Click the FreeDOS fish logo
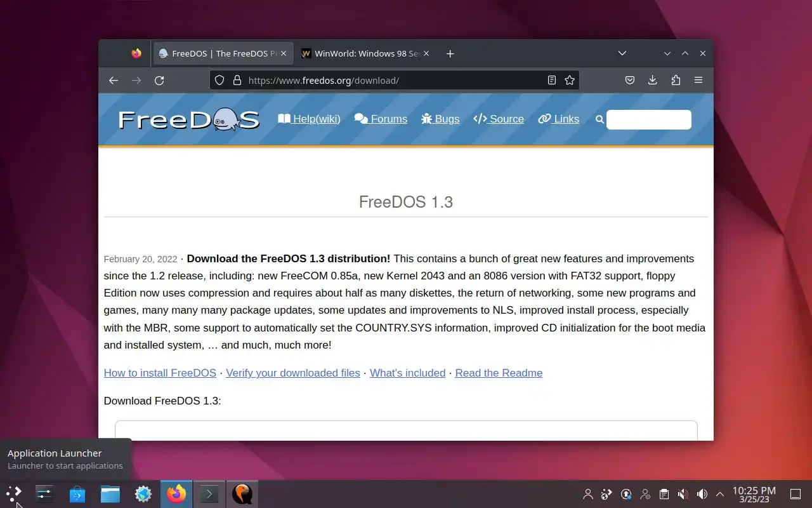 pyautogui.click(x=188, y=119)
